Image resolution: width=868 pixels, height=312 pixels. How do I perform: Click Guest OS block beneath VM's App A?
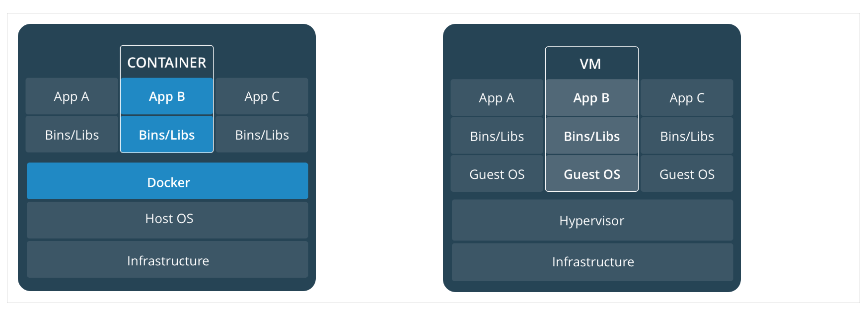(x=497, y=174)
